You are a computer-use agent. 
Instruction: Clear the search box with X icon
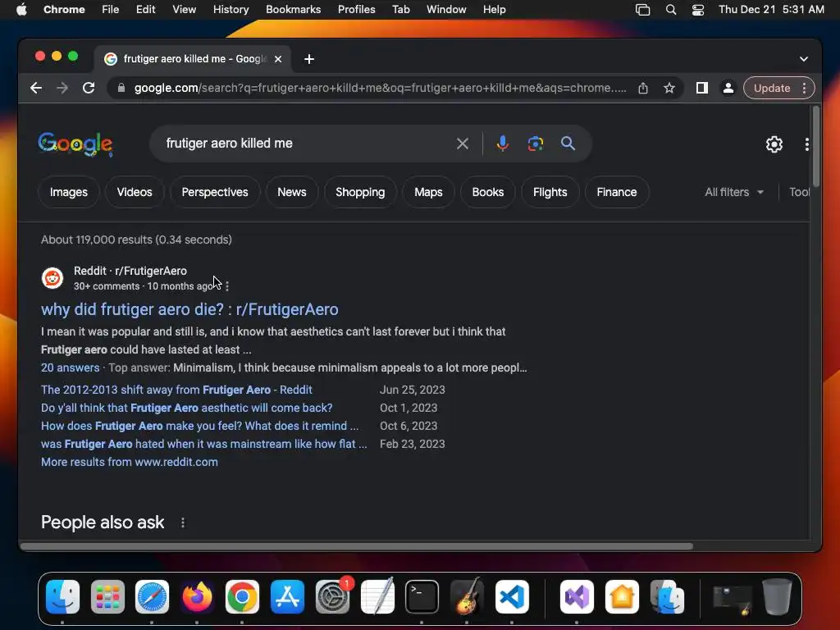click(x=463, y=144)
